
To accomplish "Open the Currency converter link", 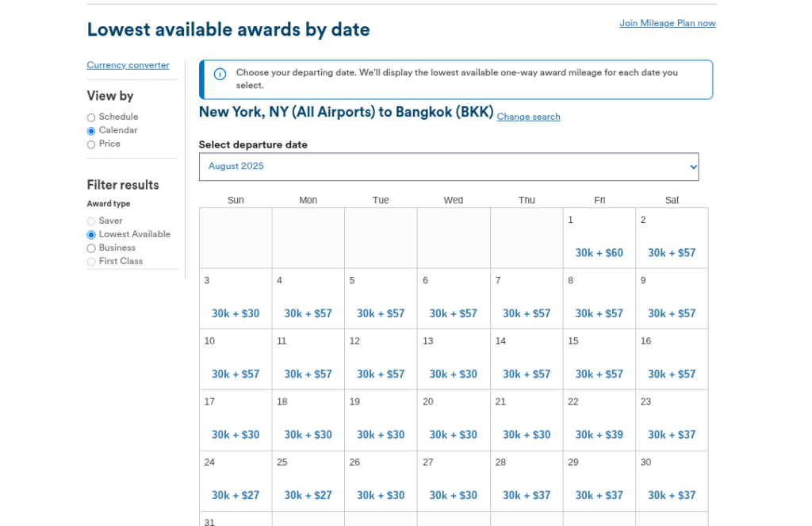I will click(128, 65).
